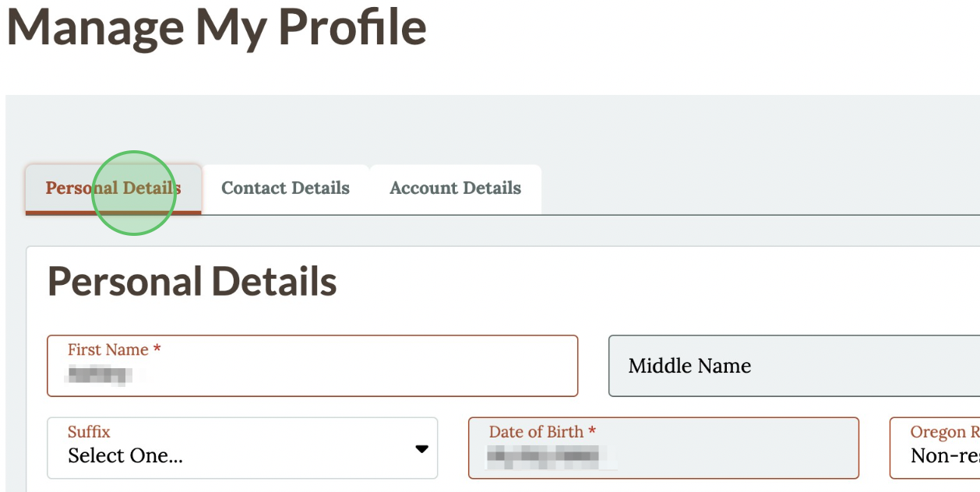980x492 pixels.
Task: Select the Personal Details tab
Action: click(x=114, y=188)
